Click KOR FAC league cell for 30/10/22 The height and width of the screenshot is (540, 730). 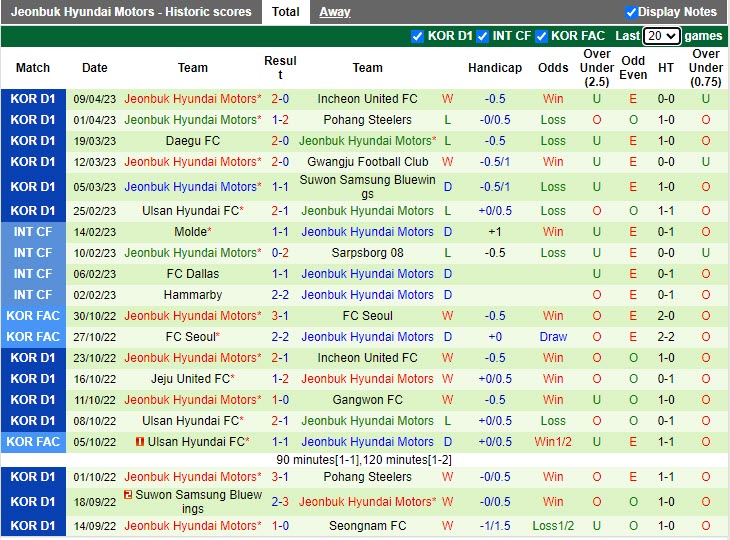point(33,316)
